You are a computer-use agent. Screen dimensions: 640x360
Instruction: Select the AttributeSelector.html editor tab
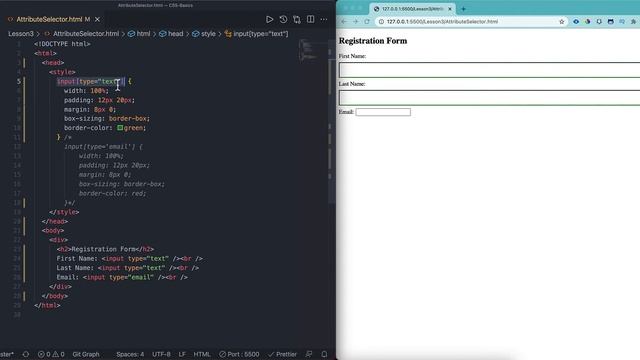tap(53, 19)
